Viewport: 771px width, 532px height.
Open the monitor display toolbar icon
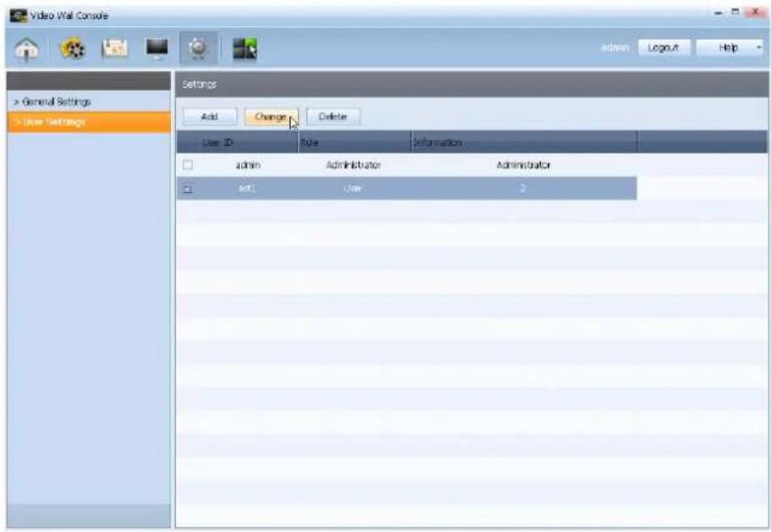click(157, 49)
